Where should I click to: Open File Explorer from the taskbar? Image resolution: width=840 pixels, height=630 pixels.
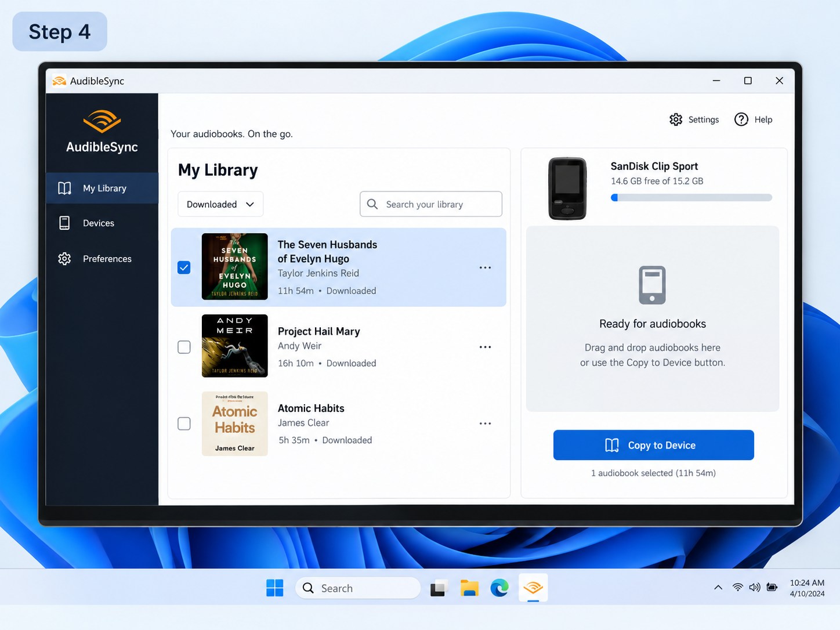click(x=469, y=588)
